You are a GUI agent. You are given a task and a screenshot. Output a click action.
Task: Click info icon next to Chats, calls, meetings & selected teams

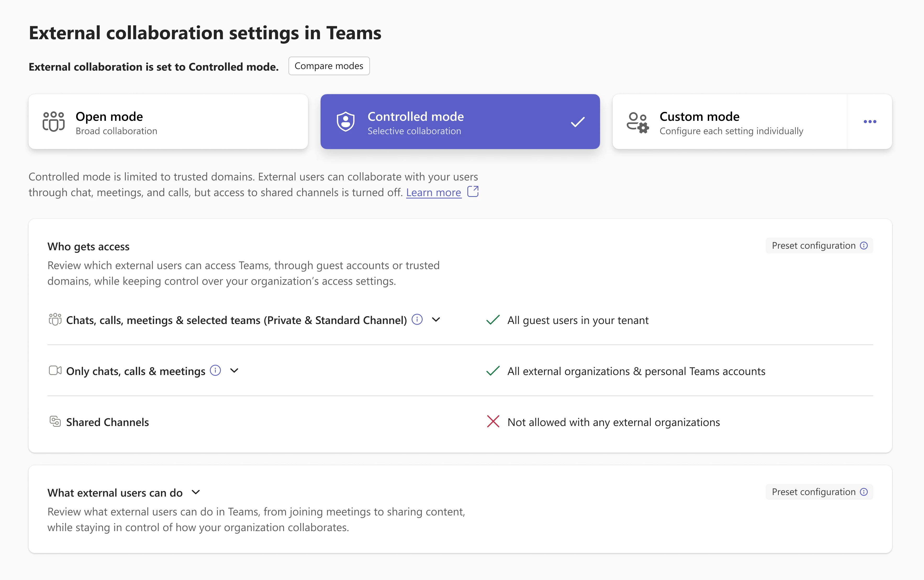coord(417,319)
